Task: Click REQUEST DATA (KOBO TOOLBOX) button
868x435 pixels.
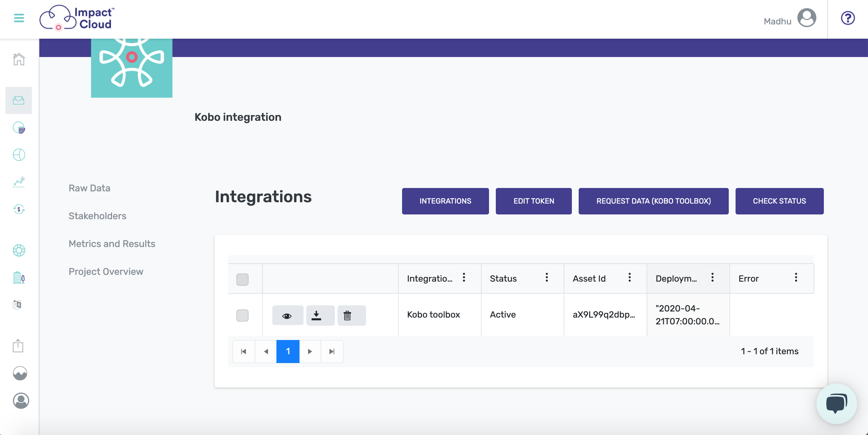Action: pos(653,201)
